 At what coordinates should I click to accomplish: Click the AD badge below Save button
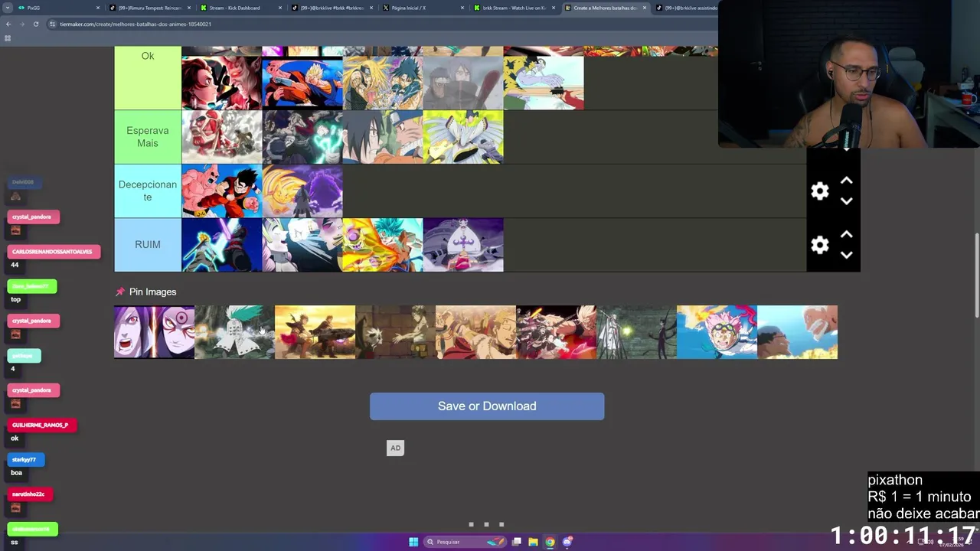pos(395,448)
